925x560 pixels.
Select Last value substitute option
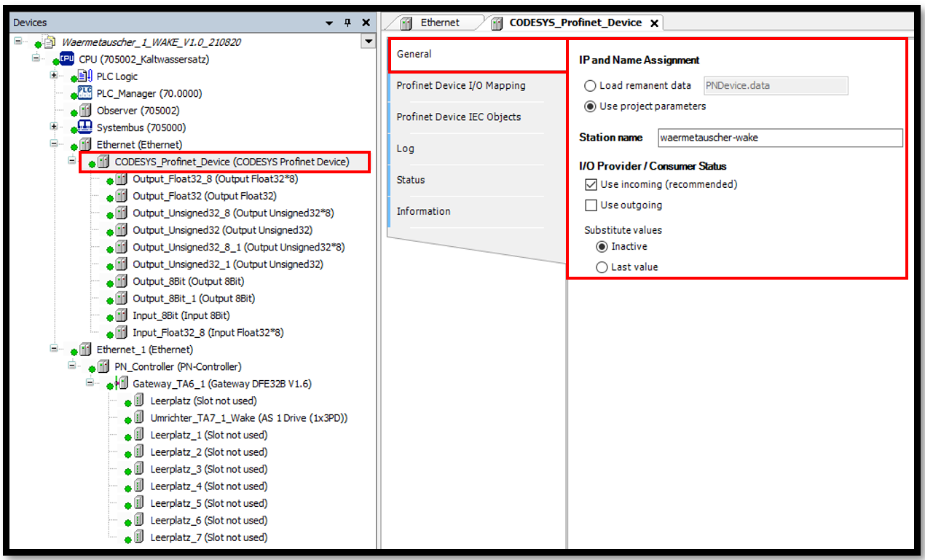click(602, 267)
